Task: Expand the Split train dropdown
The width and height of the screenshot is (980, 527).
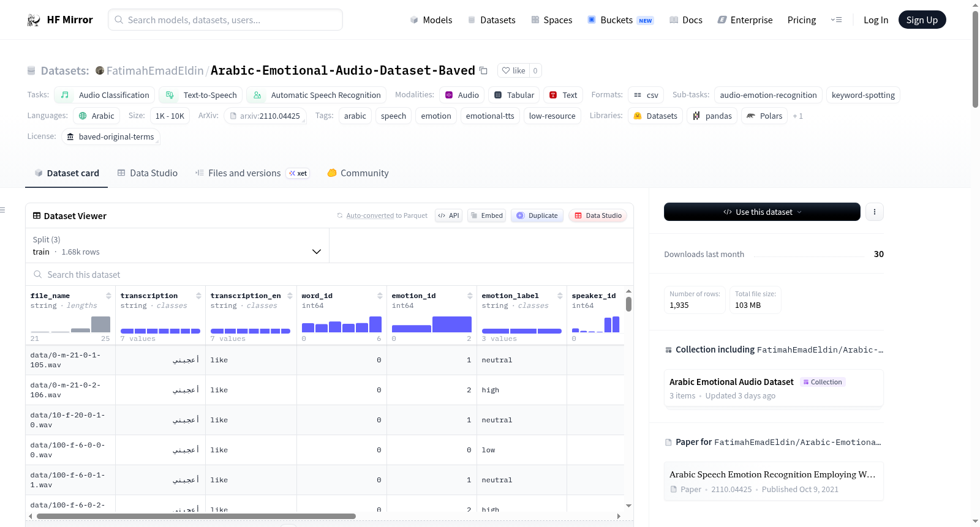Action: pos(177,245)
